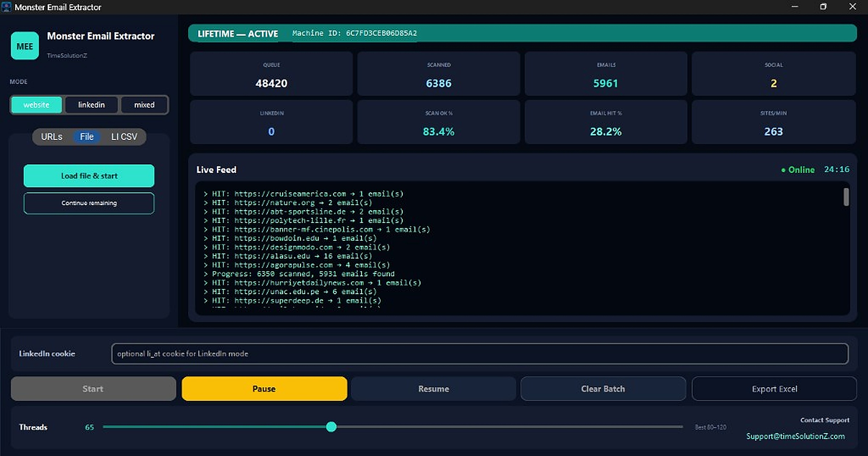868x456 pixels.
Task: Click the Resume button
Action: [x=434, y=389]
